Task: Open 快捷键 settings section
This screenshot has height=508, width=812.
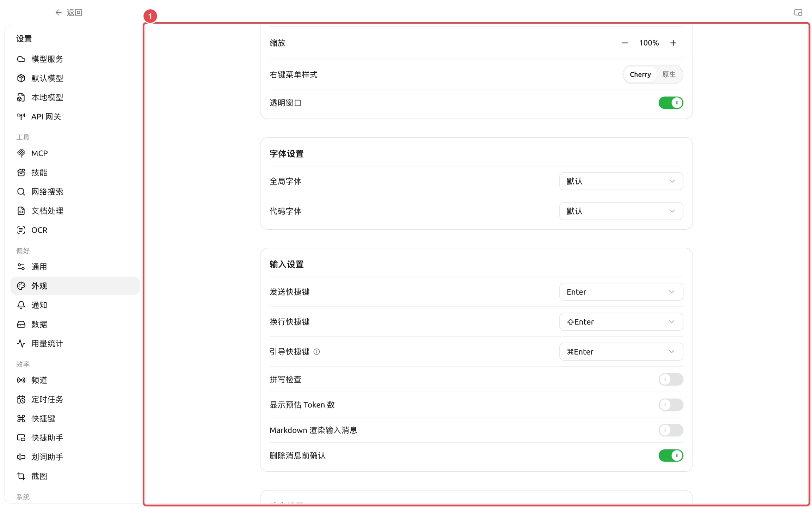Action: point(75,418)
